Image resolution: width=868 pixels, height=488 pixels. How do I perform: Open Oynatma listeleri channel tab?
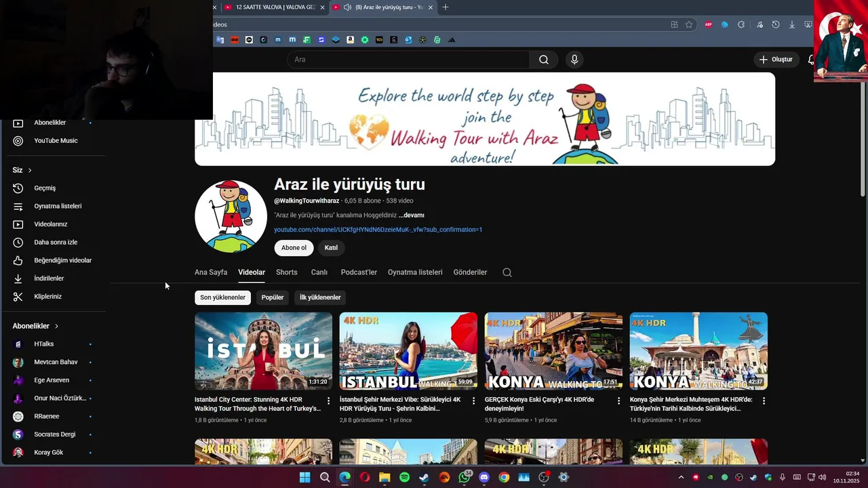point(415,272)
